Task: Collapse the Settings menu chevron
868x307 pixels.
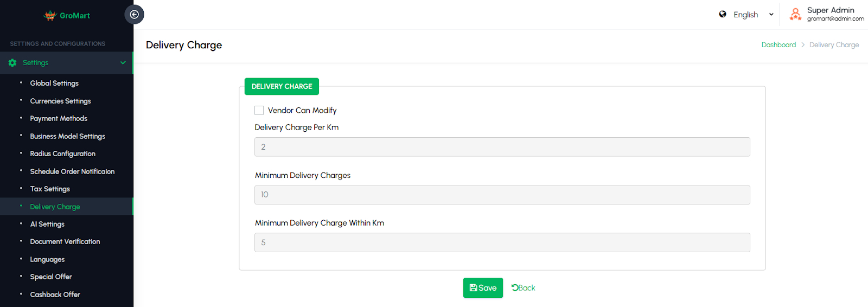Action: [123, 63]
